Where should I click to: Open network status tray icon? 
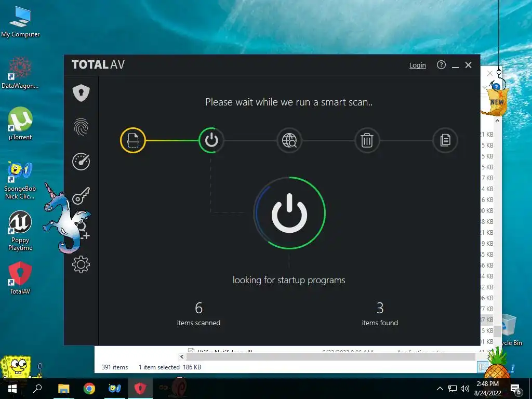point(453,389)
